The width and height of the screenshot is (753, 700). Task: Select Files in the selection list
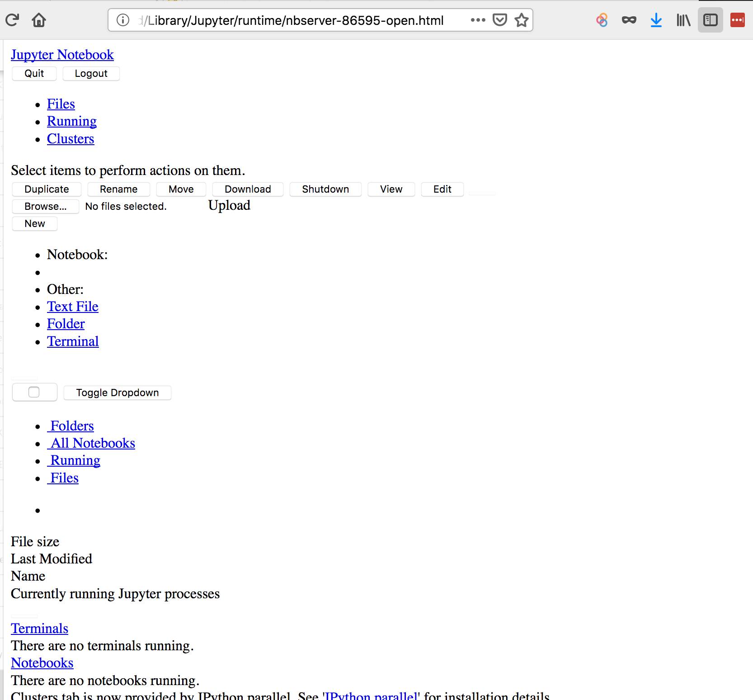coord(63,478)
